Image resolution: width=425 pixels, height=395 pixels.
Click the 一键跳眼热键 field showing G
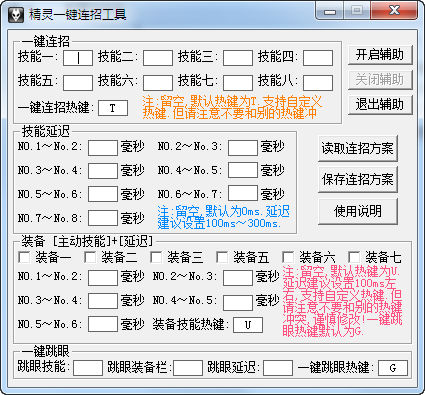[393, 368]
